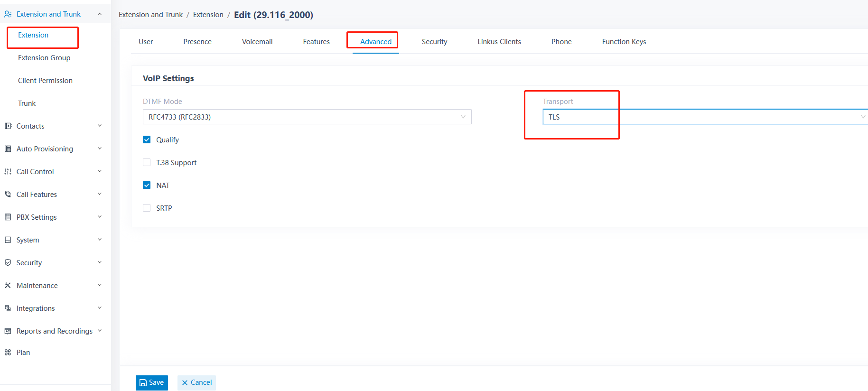Screen dimensions: 868x391
Task: Open the Transport dropdown showing TLS
Action: tap(705, 117)
